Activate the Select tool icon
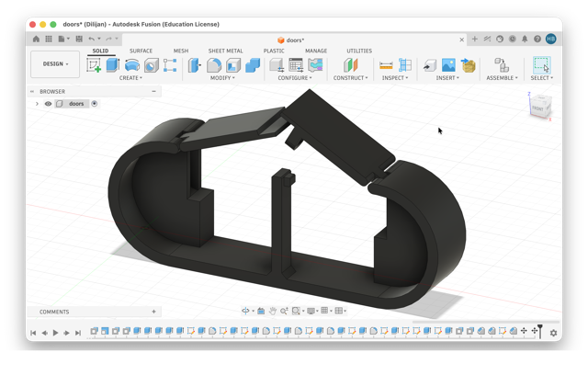Image resolution: width=588 pixels, height=375 pixels. coord(541,65)
